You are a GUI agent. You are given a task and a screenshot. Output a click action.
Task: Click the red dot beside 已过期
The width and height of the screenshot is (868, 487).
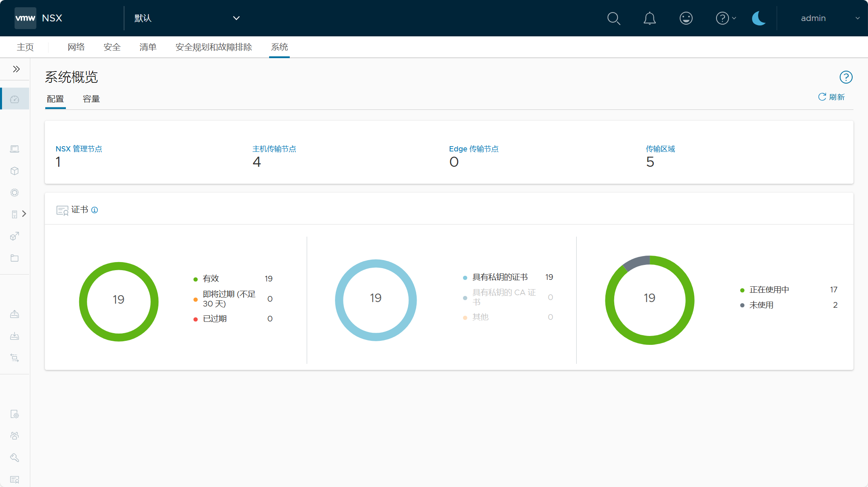196,319
